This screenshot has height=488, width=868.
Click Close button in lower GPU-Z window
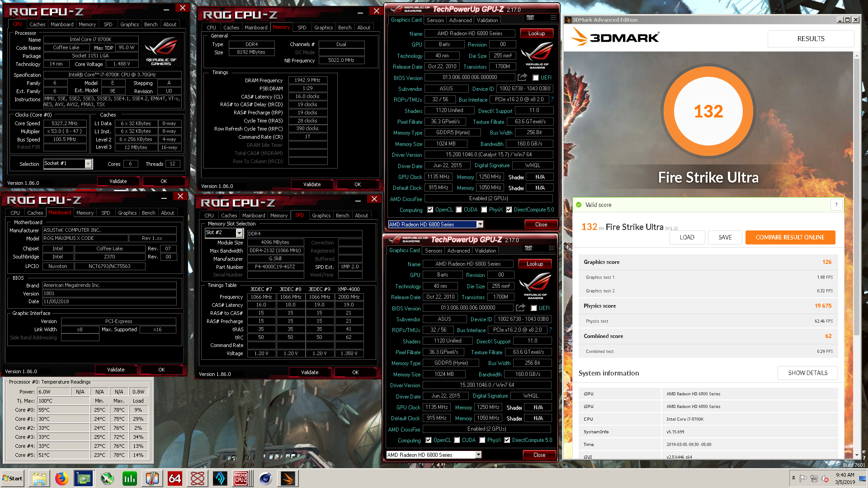[539, 455]
